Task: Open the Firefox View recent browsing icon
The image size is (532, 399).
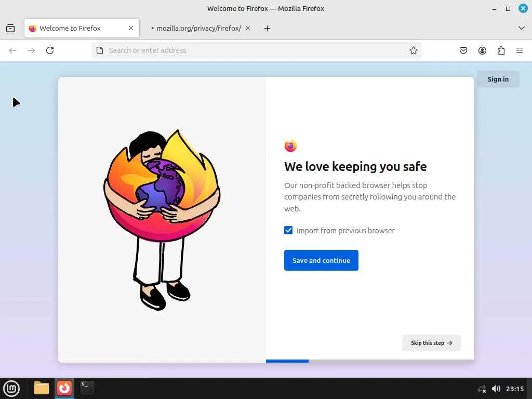Action: (10, 28)
